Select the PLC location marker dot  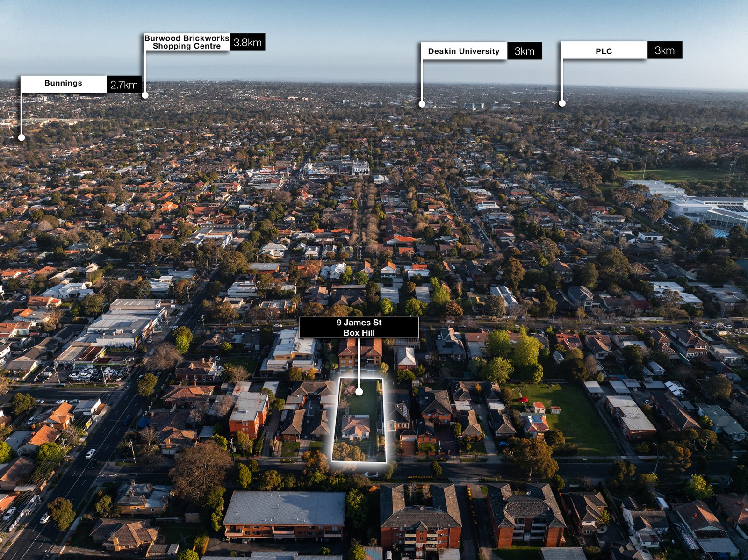click(562, 103)
